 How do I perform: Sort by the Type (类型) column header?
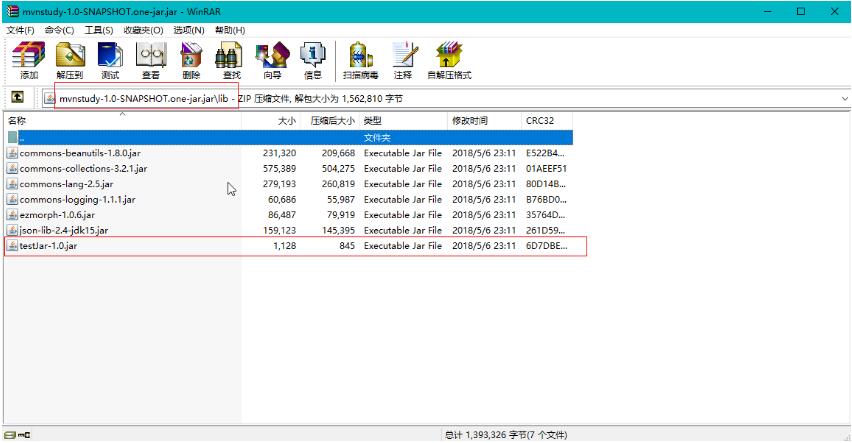tap(404, 121)
